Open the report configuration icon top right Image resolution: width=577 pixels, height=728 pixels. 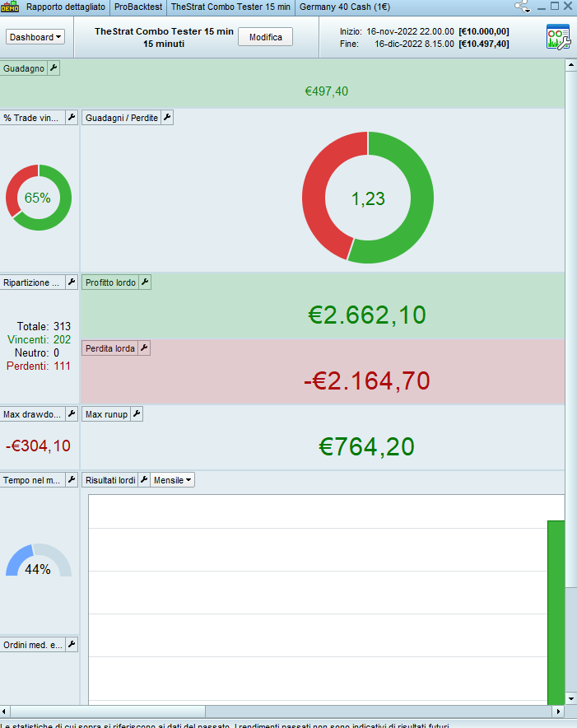558,37
